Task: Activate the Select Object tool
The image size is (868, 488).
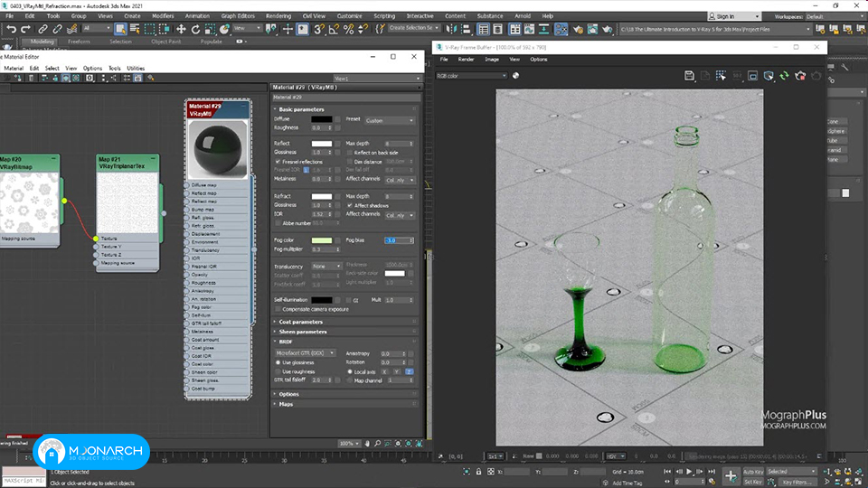Action: click(x=120, y=29)
